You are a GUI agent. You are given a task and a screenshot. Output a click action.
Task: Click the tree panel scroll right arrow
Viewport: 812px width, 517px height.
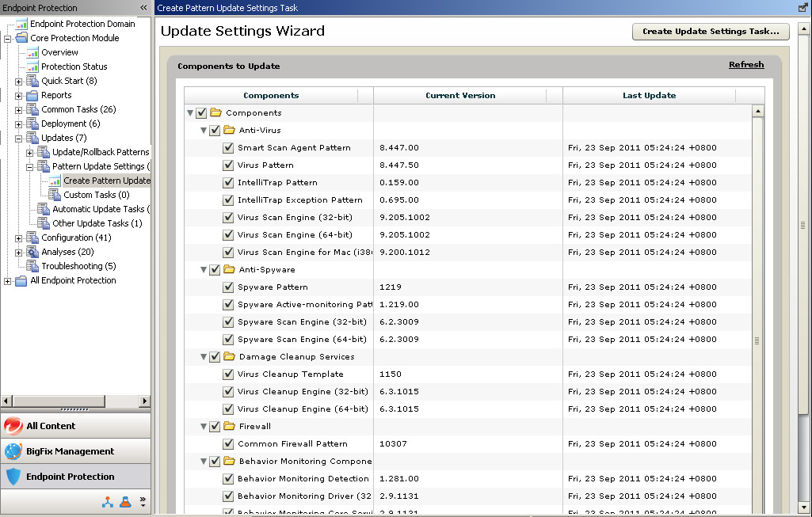coord(144,401)
